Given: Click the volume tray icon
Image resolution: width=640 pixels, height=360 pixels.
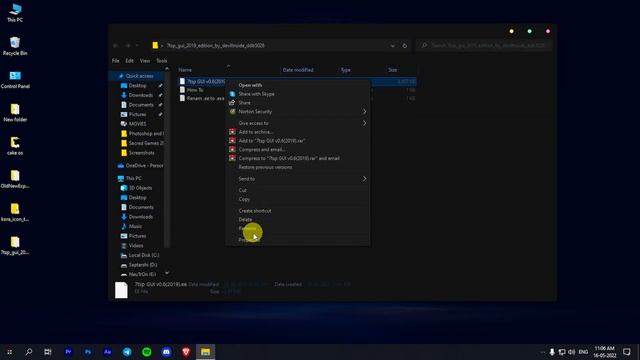Looking at the screenshot, I should [571, 352].
